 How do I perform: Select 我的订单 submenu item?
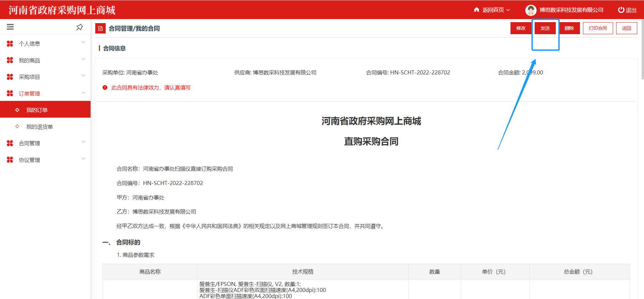point(45,110)
